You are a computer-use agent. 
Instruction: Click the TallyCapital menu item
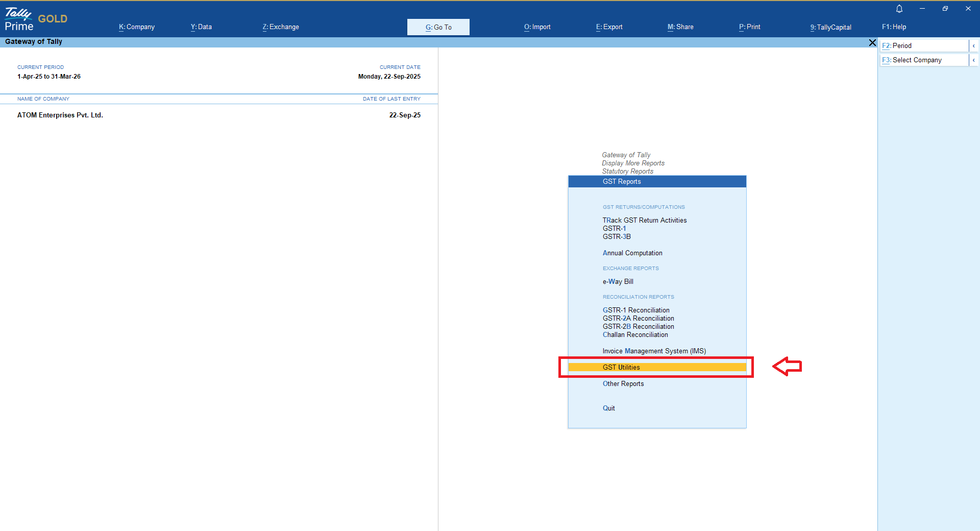(x=830, y=27)
